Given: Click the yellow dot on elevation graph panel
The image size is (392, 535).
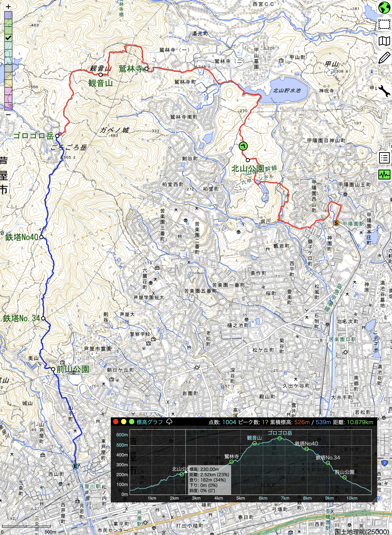Looking at the screenshot, I should click(124, 422).
